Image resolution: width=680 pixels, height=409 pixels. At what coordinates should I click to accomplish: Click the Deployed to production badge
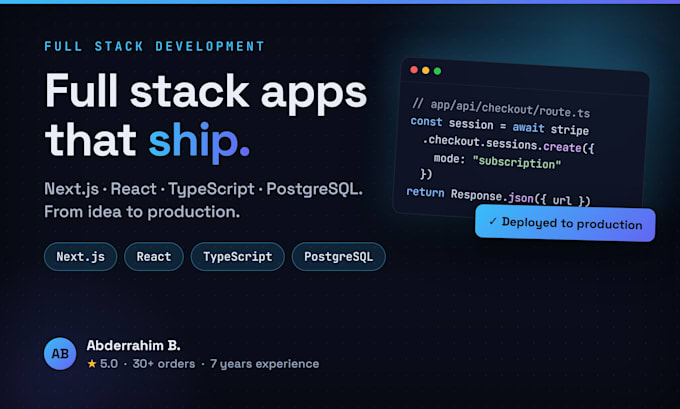[565, 223]
